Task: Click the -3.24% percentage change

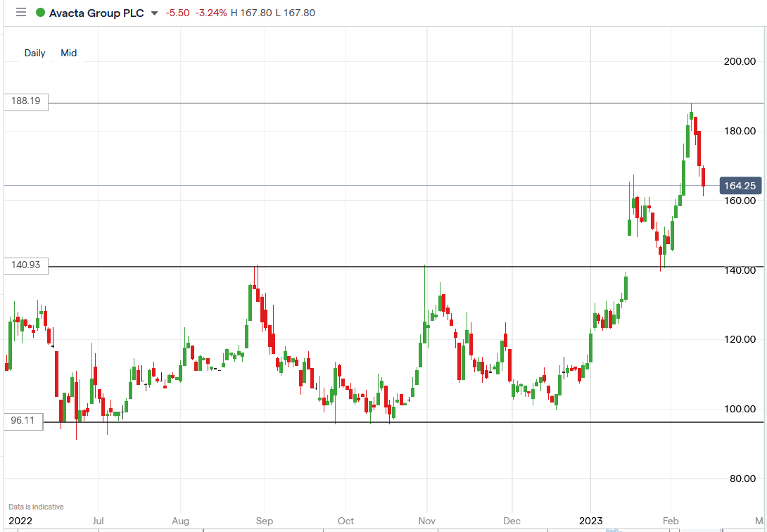Action: click(x=211, y=13)
